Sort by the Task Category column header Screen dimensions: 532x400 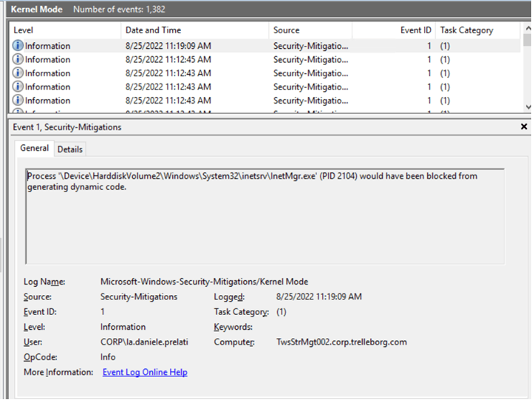478,30
